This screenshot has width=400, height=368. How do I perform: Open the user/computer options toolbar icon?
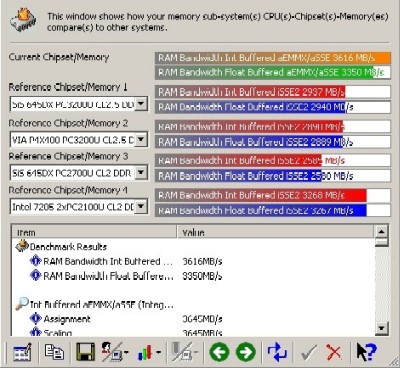click(x=112, y=352)
